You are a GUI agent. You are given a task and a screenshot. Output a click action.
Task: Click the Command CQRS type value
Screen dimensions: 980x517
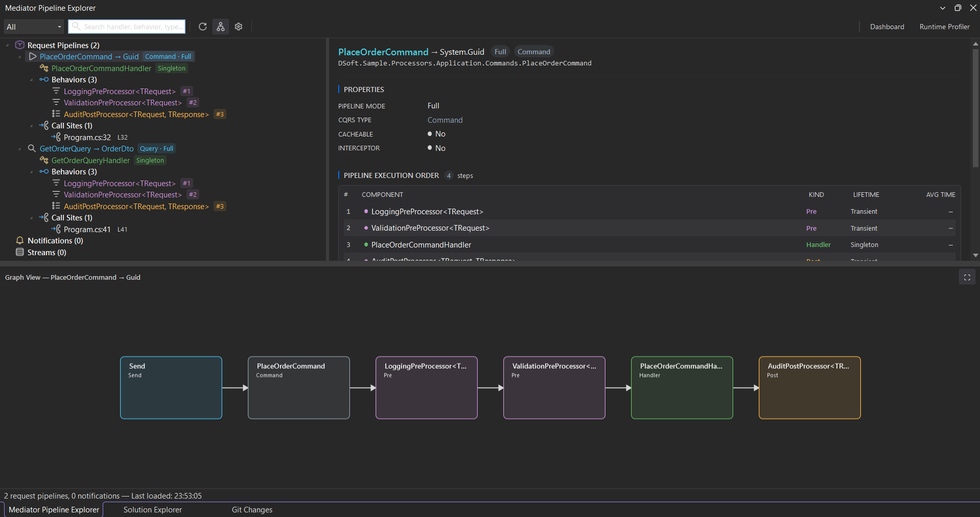pyautogui.click(x=445, y=120)
